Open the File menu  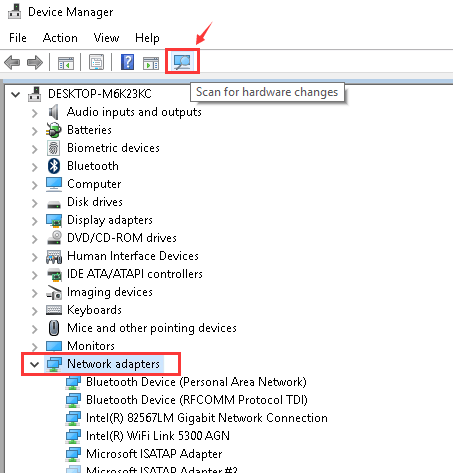coord(18,38)
